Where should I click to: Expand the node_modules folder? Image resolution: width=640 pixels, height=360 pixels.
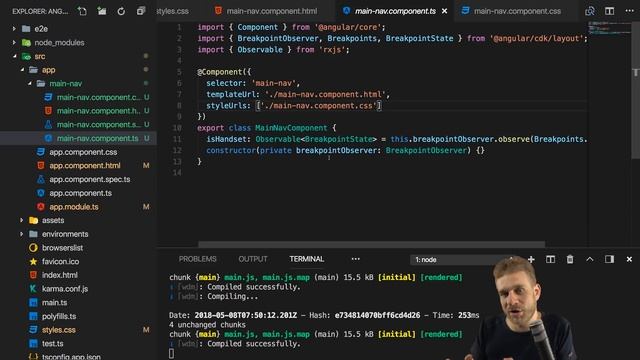point(59,42)
